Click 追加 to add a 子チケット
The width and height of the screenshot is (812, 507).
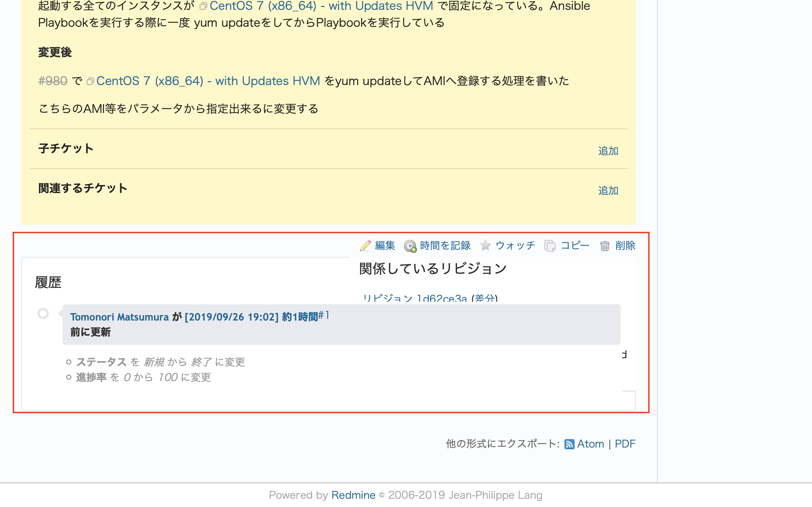click(608, 151)
